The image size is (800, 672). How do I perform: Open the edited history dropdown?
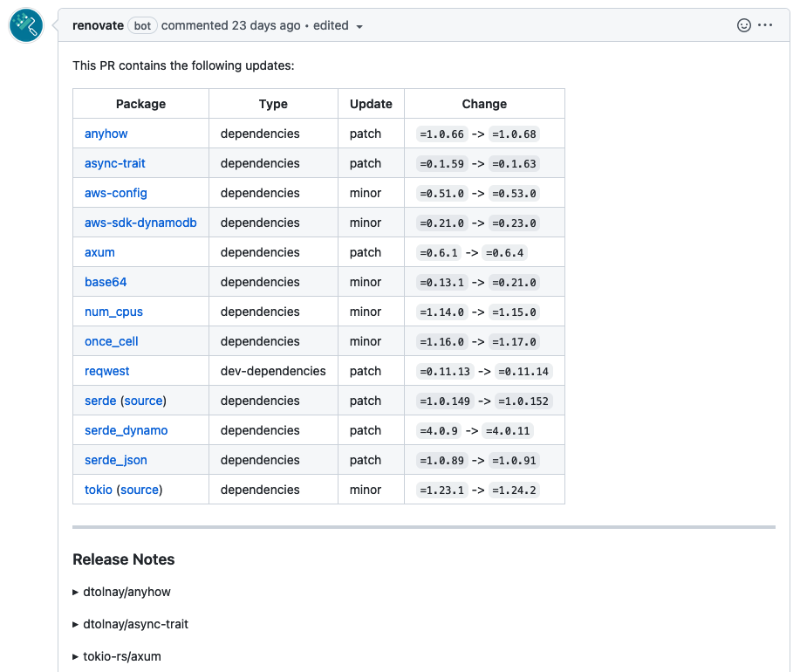[x=338, y=26]
